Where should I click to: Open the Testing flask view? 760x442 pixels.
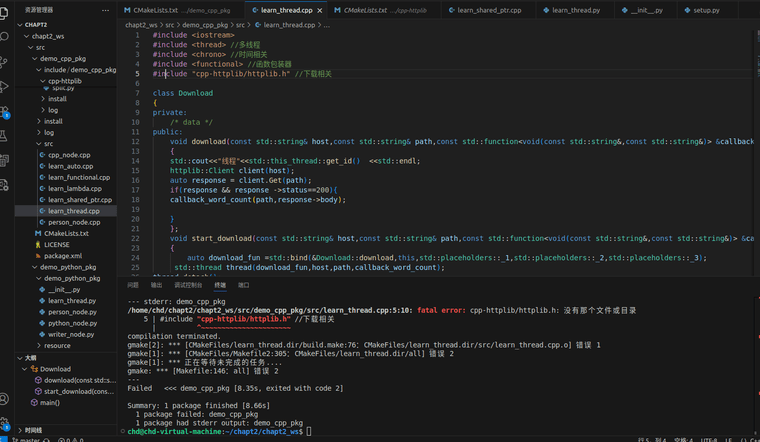click(4, 136)
